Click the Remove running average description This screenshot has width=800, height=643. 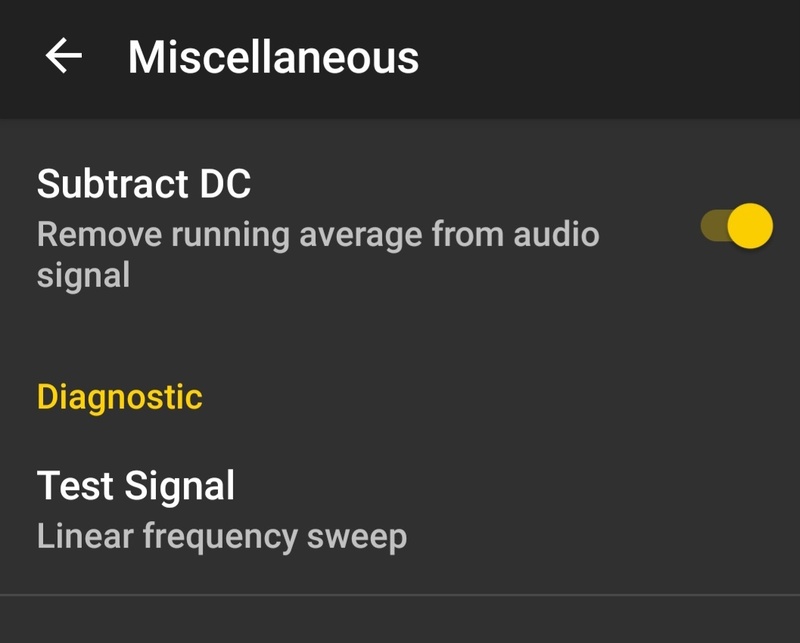(x=317, y=236)
